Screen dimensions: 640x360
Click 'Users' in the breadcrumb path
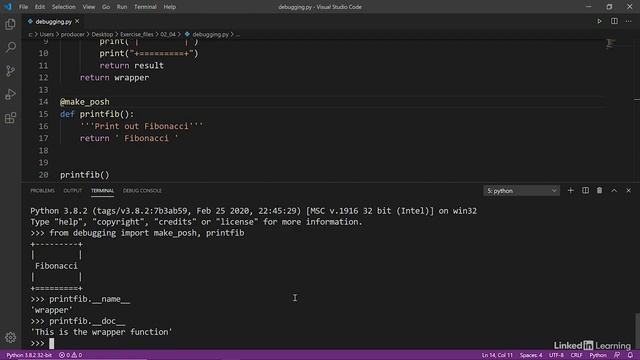tap(47, 35)
